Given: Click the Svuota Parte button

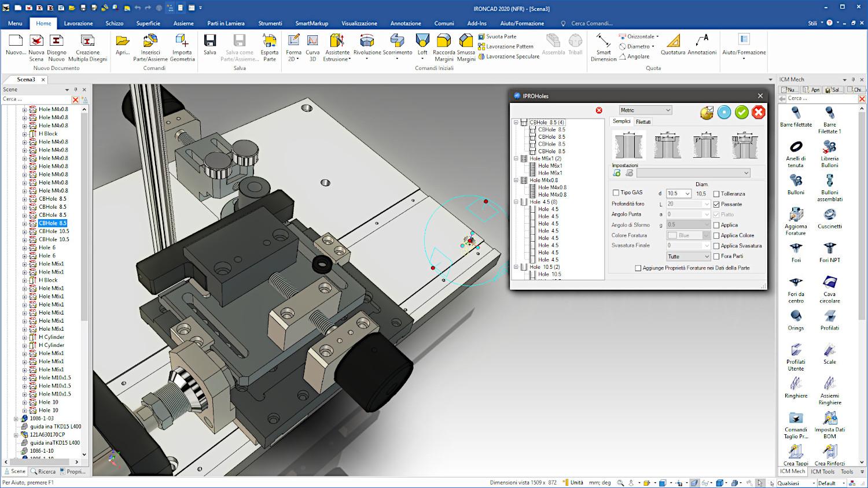Looking at the screenshot, I should tap(501, 36).
